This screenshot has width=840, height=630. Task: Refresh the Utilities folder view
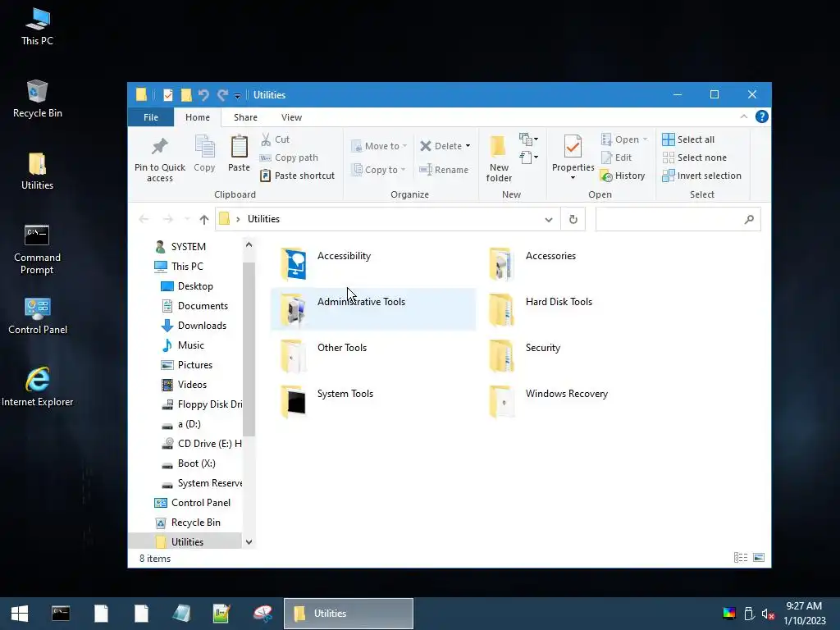pyautogui.click(x=573, y=219)
